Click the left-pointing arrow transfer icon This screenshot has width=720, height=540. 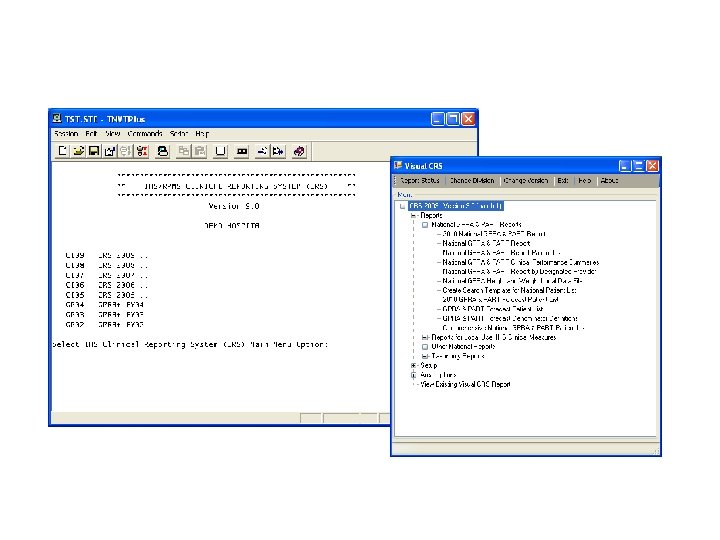(262, 151)
